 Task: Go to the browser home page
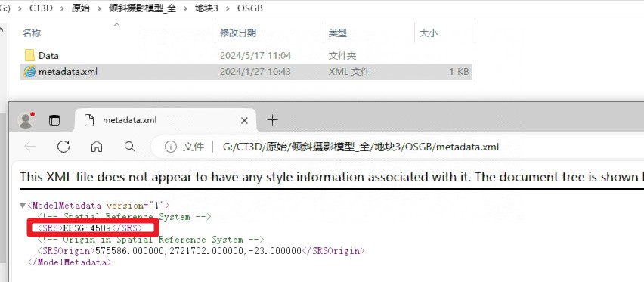[97, 147]
